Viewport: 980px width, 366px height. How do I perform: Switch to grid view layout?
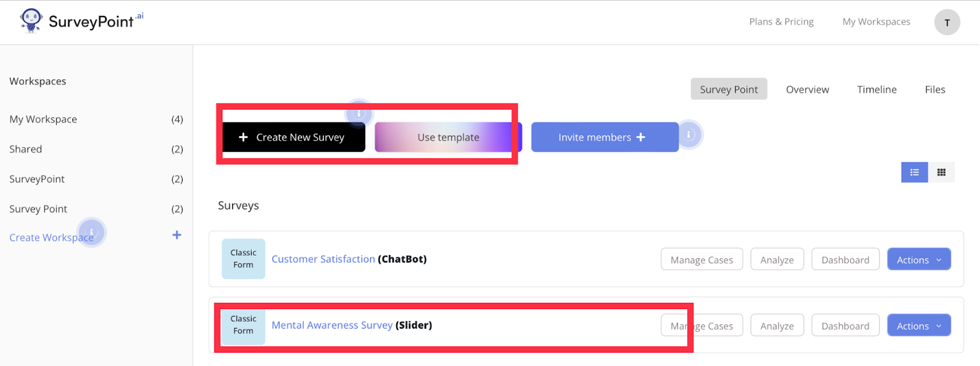click(941, 173)
